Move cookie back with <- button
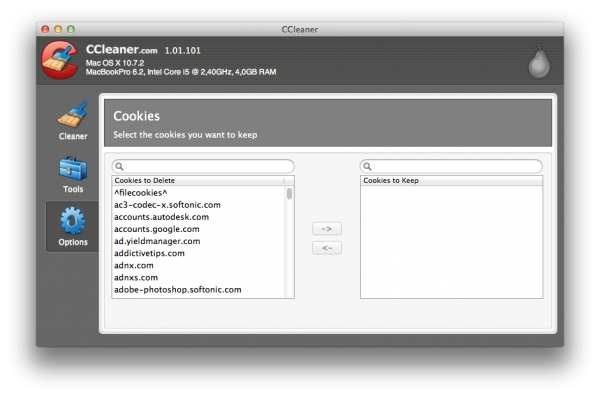This screenshot has height=397, width=600. [327, 248]
